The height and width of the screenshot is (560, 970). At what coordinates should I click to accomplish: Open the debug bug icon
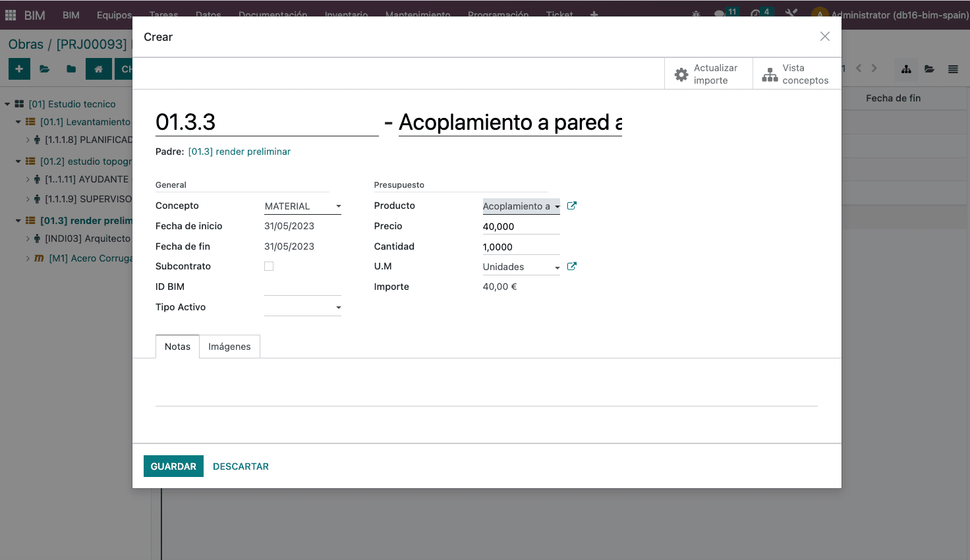(696, 14)
